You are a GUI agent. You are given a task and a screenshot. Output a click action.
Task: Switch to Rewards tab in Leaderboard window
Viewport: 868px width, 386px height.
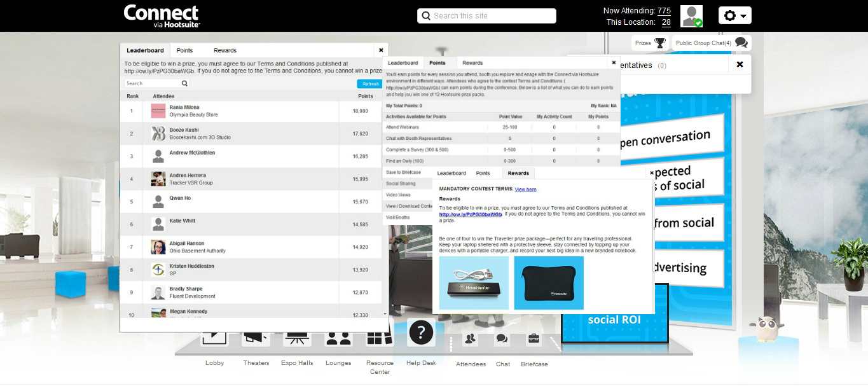click(225, 50)
